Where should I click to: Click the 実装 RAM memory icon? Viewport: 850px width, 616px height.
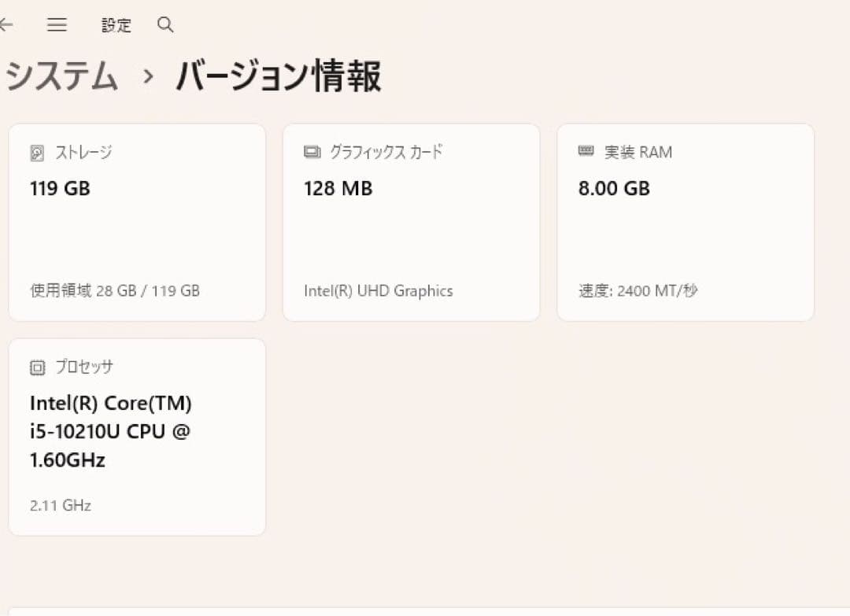tap(586, 152)
